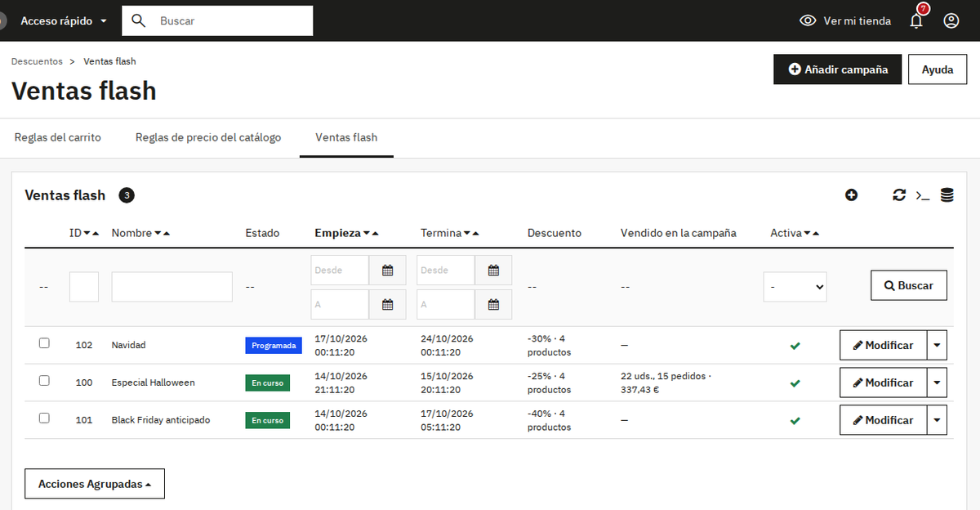980x510 pixels.
Task: Open the notifications bell icon
Action: [x=916, y=21]
